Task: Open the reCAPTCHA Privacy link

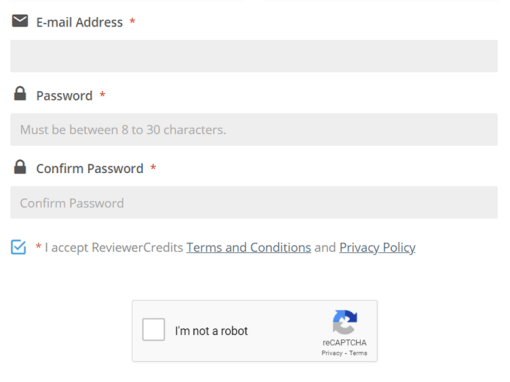Action: (x=332, y=353)
